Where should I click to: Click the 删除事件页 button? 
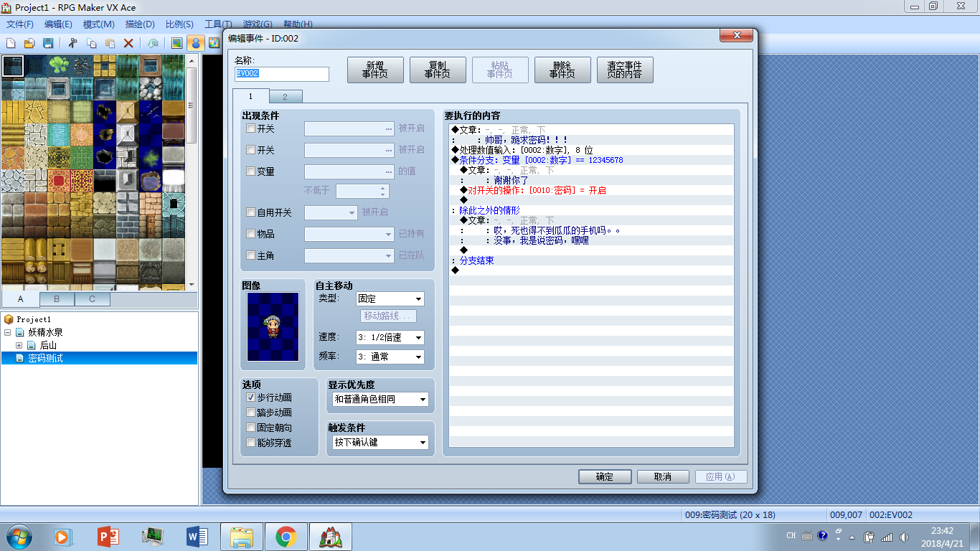[x=562, y=70]
